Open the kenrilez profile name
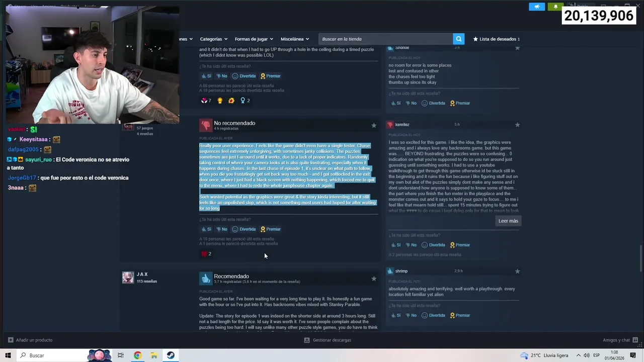 (x=402, y=125)
